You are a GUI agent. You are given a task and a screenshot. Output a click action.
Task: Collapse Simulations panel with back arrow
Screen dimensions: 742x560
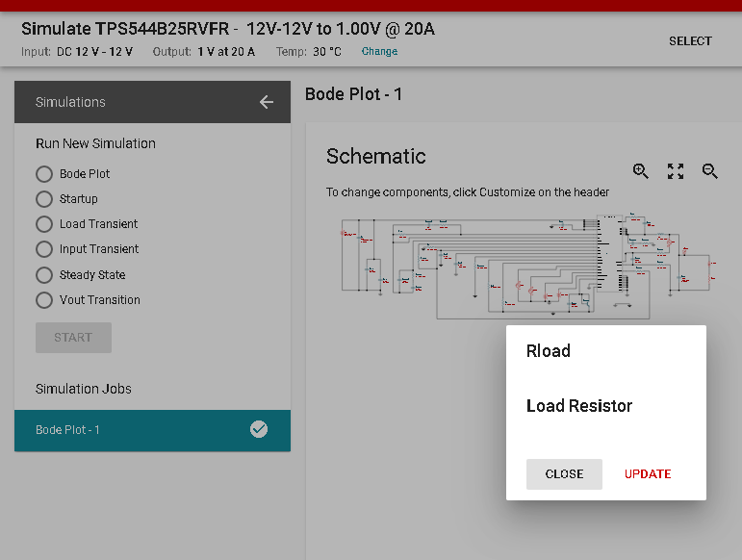point(267,102)
